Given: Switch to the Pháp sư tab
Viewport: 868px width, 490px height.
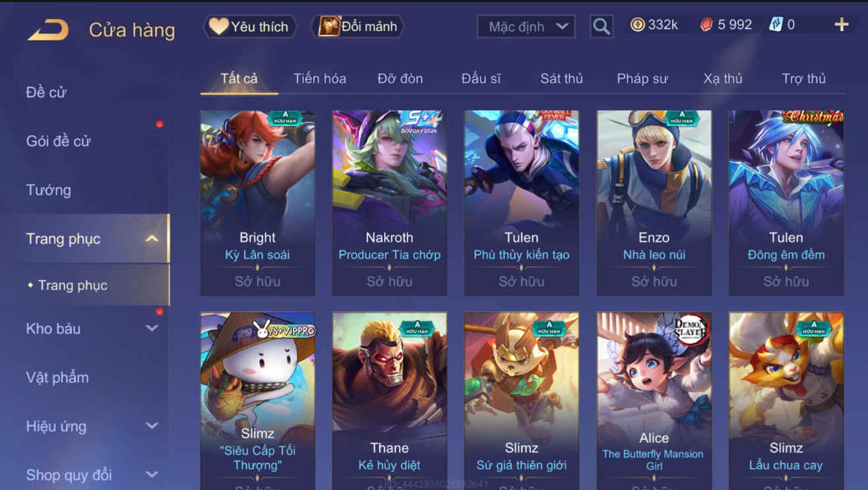Looking at the screenshot, I should [x=642, y=78].
